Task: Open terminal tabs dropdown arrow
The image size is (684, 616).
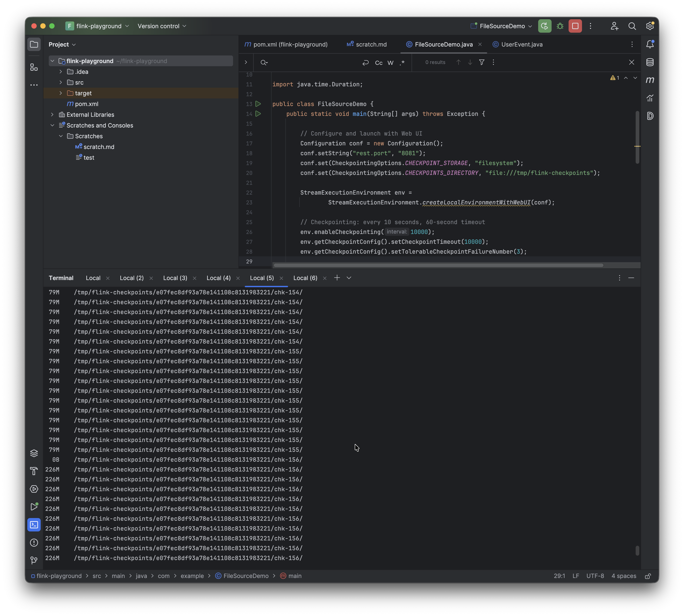Action: coord(349,278)
